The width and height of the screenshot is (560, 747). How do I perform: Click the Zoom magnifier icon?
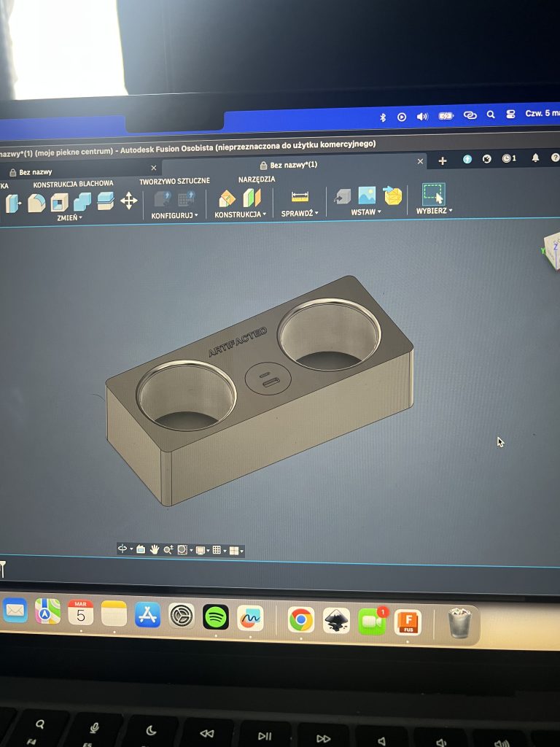168,550
